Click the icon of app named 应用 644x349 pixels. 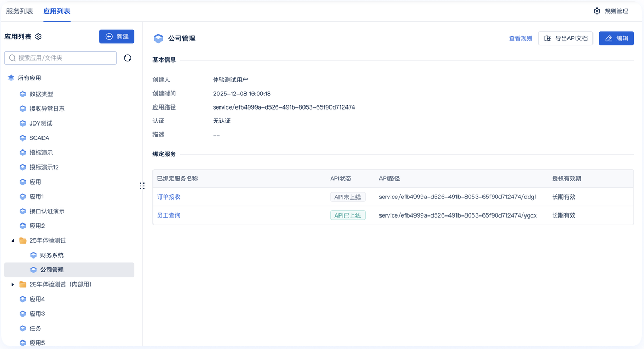click(x=23, y=182)
